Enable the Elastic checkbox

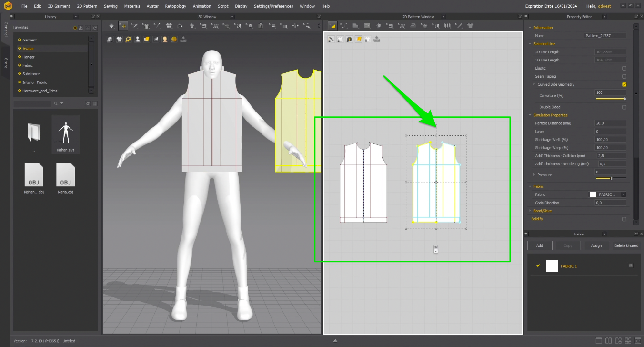tap(624, 68)
